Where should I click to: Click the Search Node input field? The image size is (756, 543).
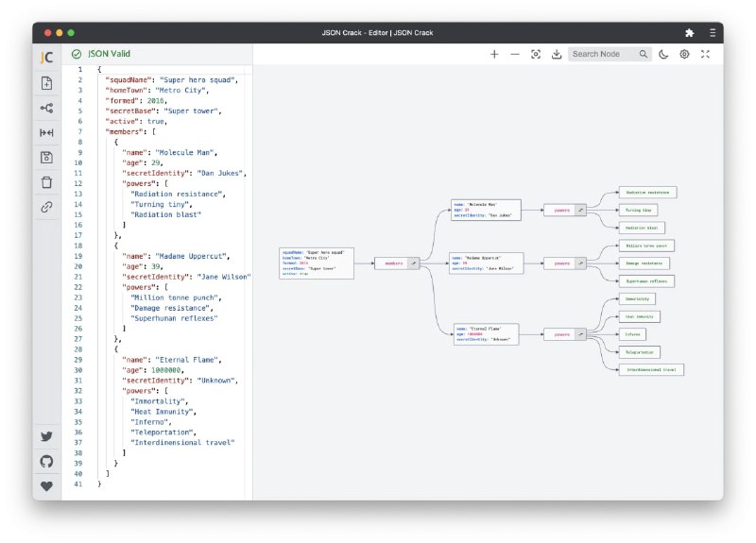coord(603,55)
